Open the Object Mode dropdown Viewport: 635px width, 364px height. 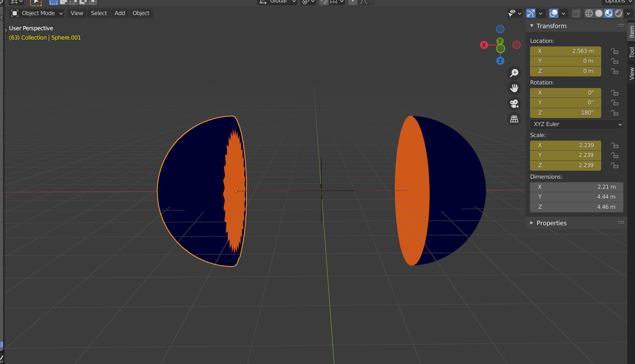tap(37, 13)
